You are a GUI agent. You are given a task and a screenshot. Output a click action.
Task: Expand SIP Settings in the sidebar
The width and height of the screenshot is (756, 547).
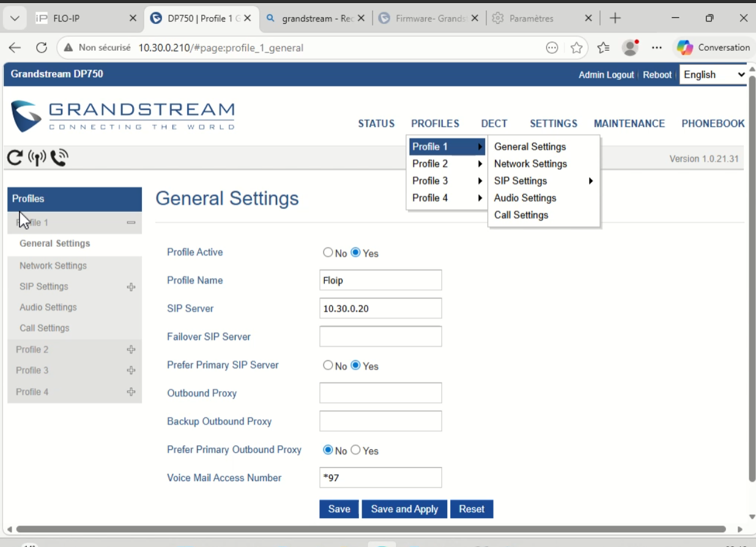[x=131, y=287]
